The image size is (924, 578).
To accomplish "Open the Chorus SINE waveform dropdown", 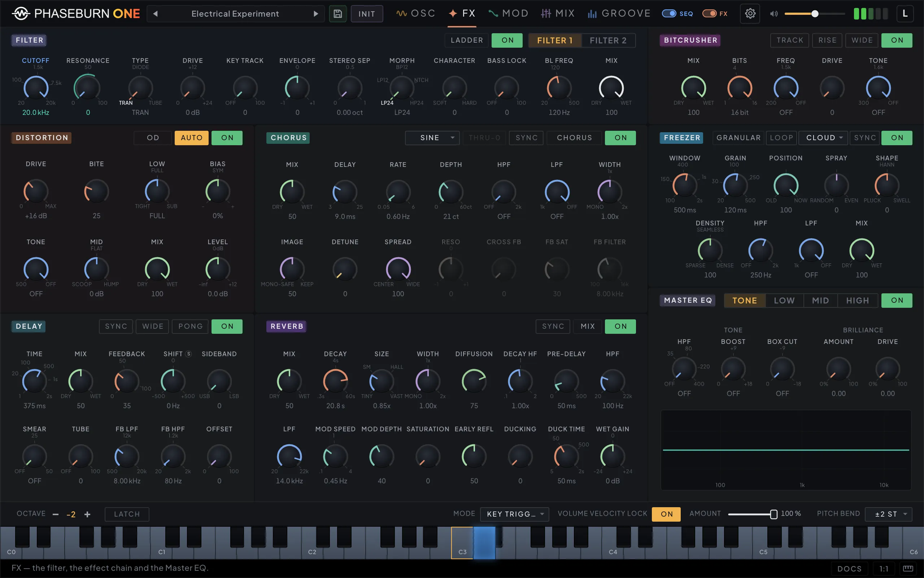I will (x=432, y=138).
